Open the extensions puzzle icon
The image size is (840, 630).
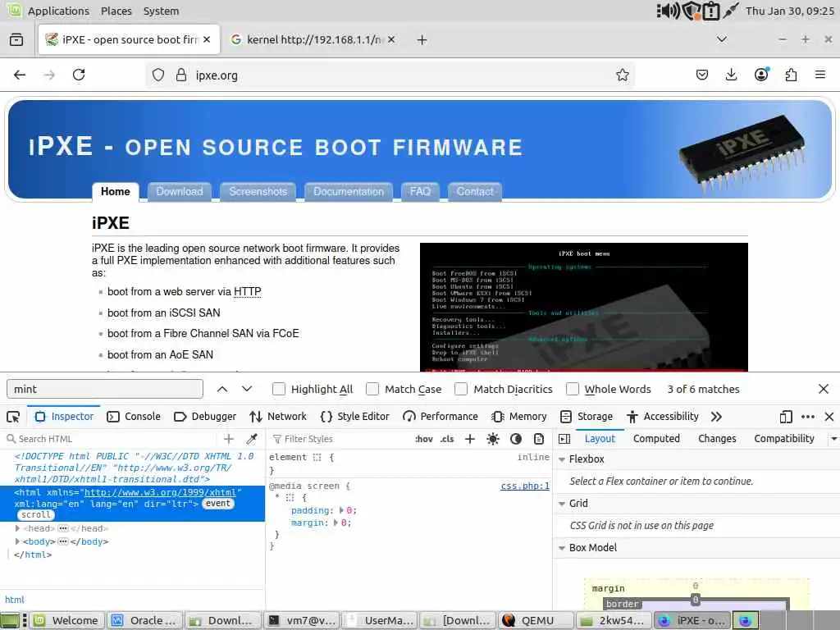[791, 75]
